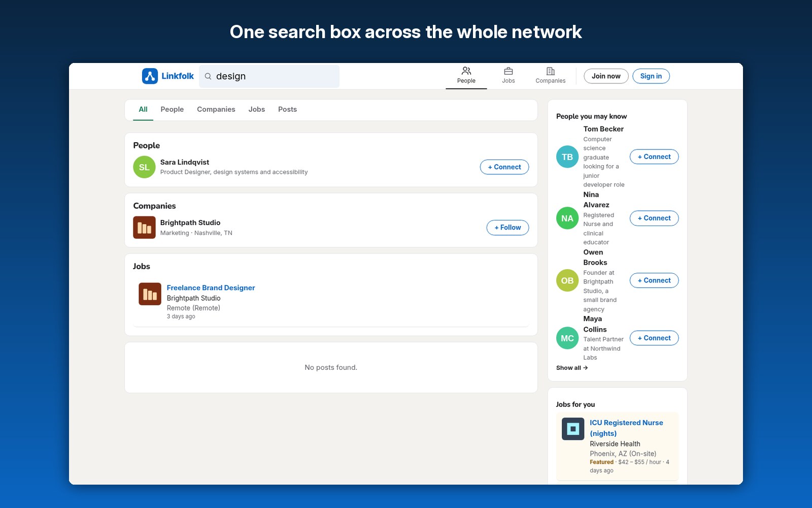This screenshot has height=508, width=812.
Task: Click Maya Collins' MC avatar
Action: (x=567, y=338)
